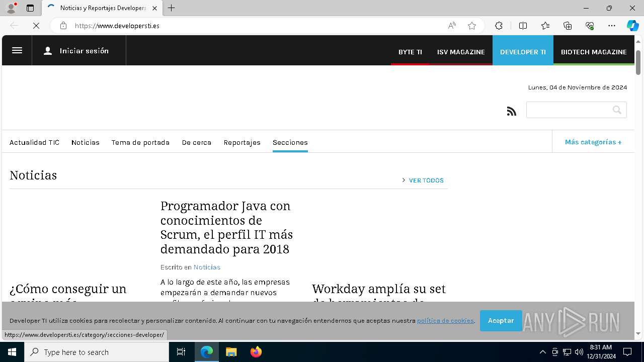Screen dimensions: 644x362
Task: Click VER TODOS link for Noticias
Action: 426,180
